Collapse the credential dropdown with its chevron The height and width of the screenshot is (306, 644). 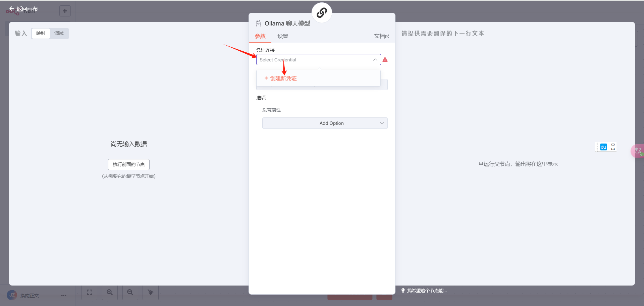(375, 60)
